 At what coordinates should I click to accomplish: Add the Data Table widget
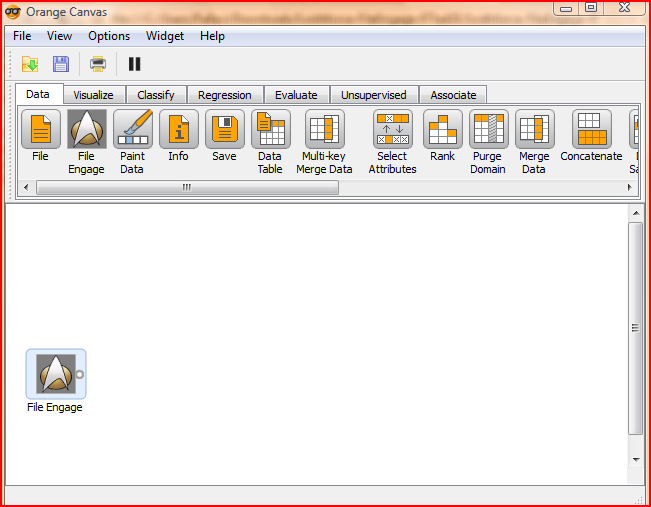coord(271,129)
